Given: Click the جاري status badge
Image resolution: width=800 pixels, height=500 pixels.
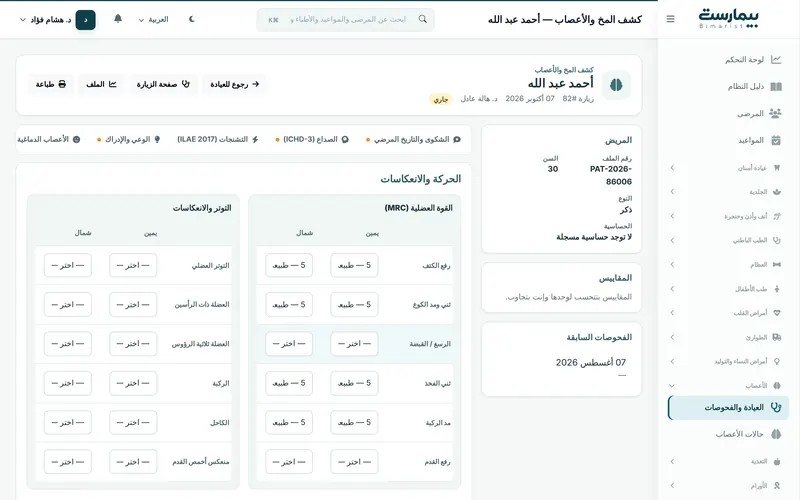Looking at the screenshot, I should 440,99.
